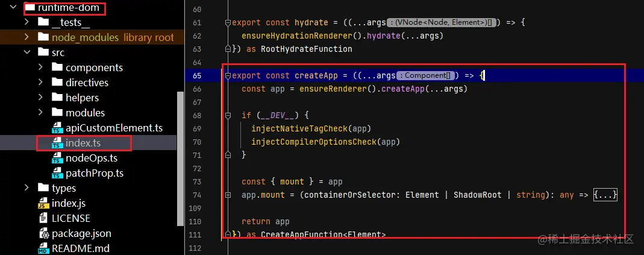Viewport: 644px width, 255px height.
Task: Click the apiCustomElement.ts TypeScript file icon
Action: point(57,128)
